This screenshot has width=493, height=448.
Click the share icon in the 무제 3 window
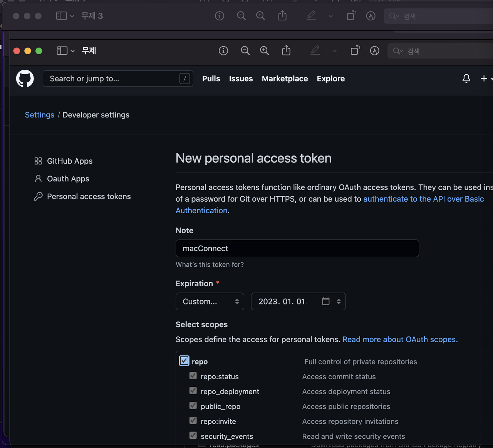pyautogui.click(x=282, y=15)
